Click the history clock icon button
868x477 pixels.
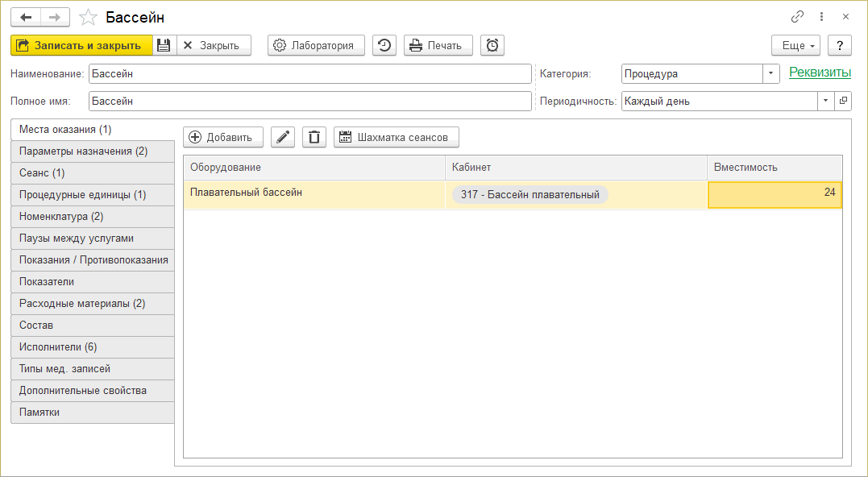(x=384, y=45)
